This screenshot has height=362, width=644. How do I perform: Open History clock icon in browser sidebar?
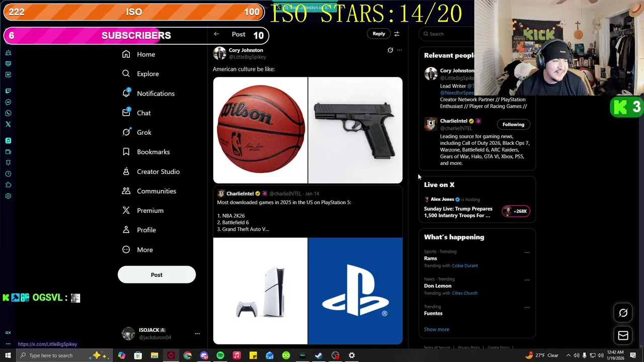(x=8, y=174)
